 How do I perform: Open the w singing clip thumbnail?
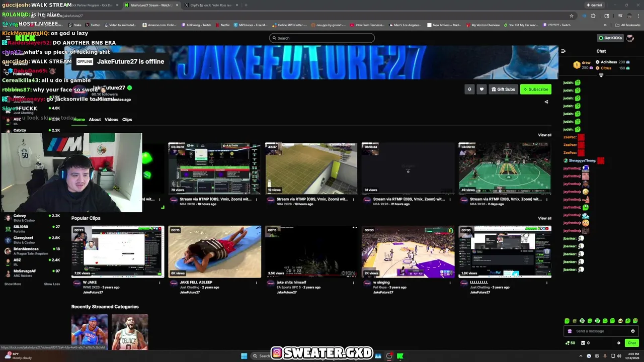pos(408,251)
